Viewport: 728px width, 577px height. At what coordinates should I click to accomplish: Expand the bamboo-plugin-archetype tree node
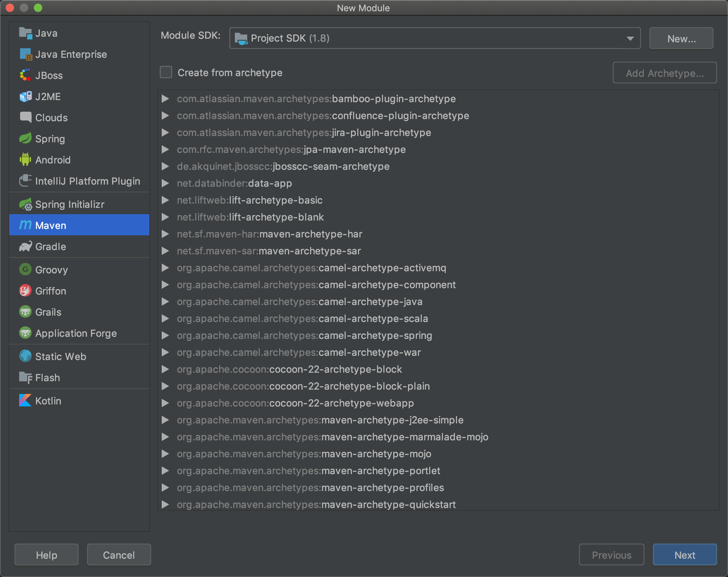[165, 99]
